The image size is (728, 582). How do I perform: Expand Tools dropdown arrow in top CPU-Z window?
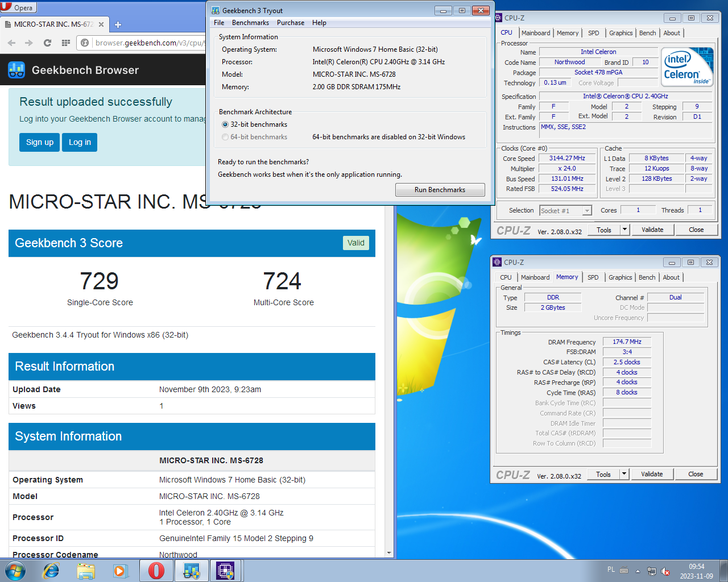point(624,230)
